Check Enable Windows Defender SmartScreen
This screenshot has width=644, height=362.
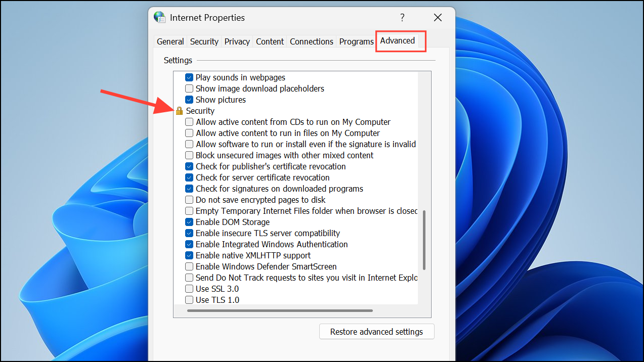(189, 266)
